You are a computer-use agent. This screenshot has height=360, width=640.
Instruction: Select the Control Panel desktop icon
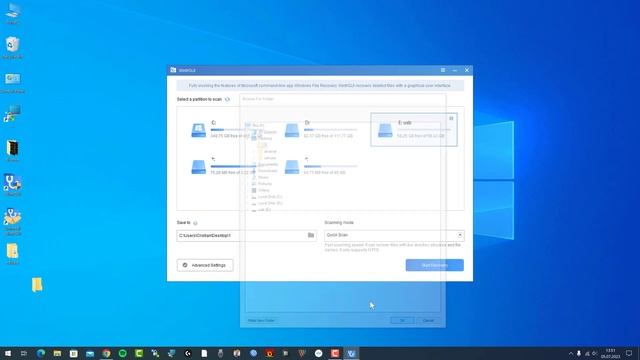coord(13,82)
